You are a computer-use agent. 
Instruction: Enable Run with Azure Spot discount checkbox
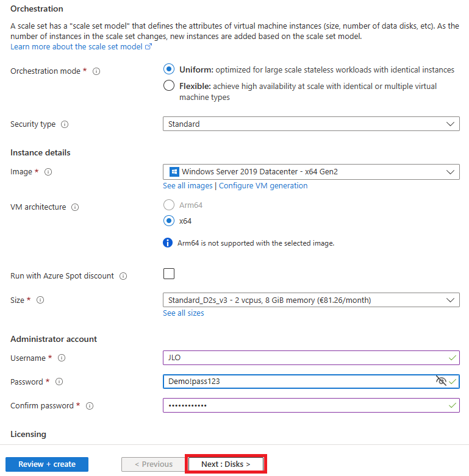click(169, 274)
